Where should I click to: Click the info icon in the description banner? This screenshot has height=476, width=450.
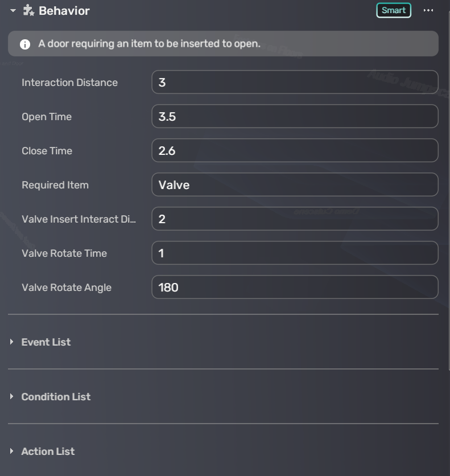click(25, 44)
